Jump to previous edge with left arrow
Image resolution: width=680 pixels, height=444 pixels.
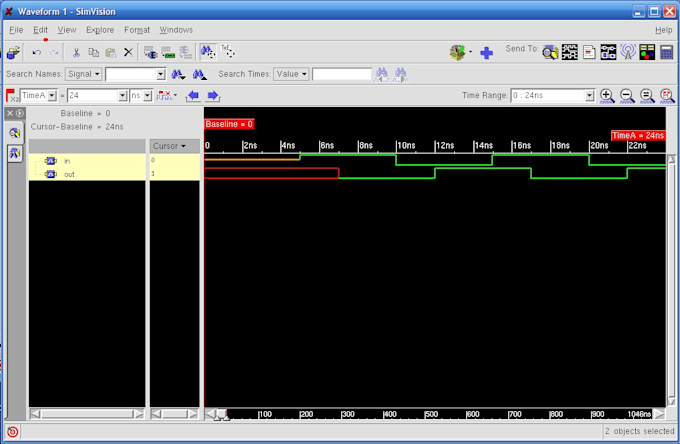point(193,95)
